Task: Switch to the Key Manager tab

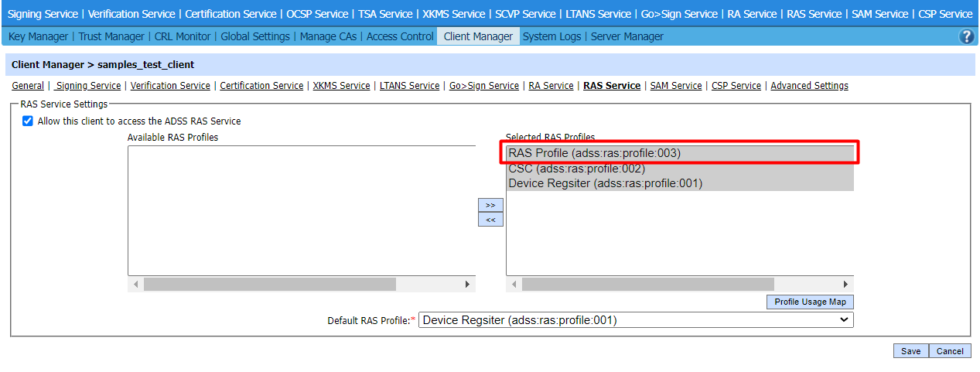Action: click(x=38, y=36)
